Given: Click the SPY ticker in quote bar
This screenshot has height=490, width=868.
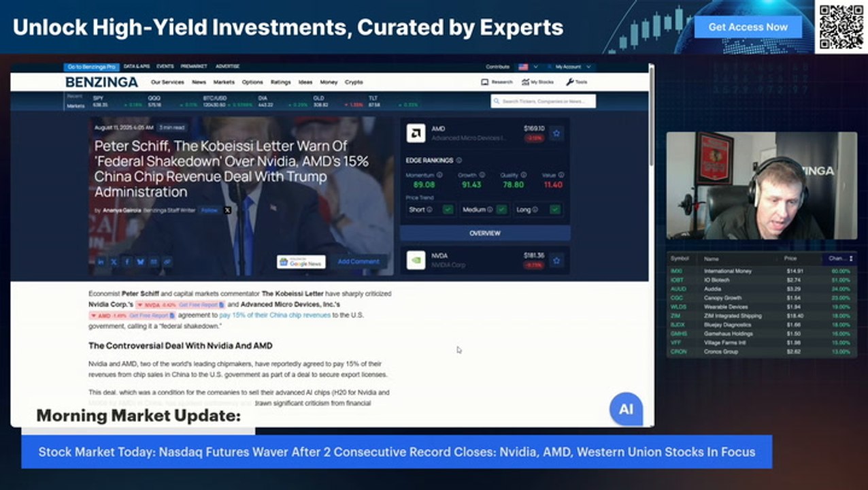Looking at the screenshot, I should [x=98, y=98].
